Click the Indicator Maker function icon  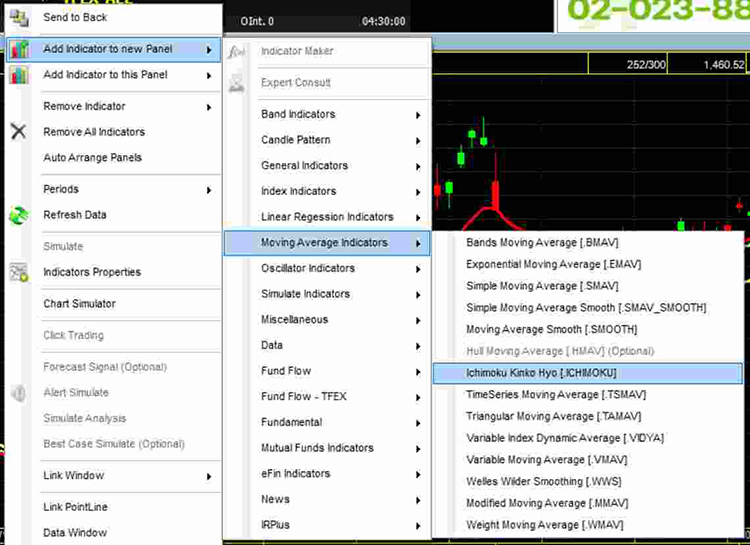pyautogui.click(x=237, y=51)
